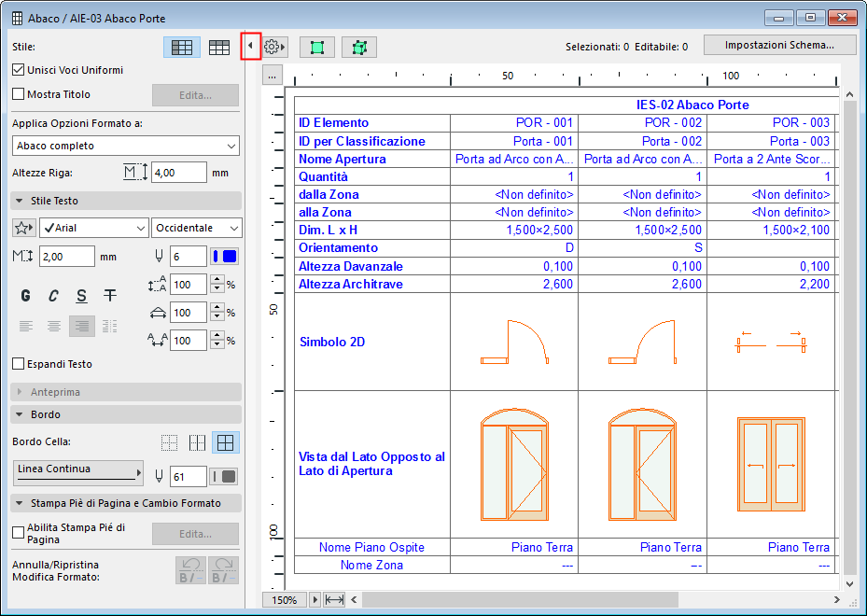Screen dimensions: 867x616
Task: Check the Espandi Testo option
Action: pyautogui.click(x=19, y=364)
